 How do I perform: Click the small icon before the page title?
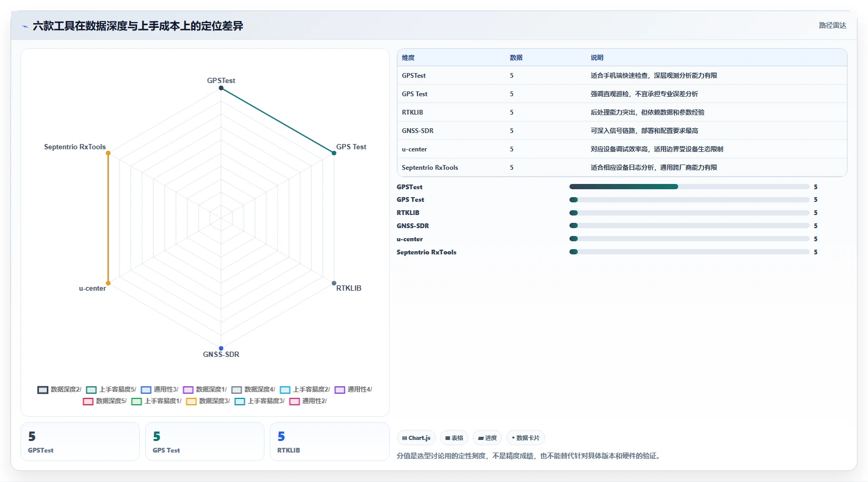pyautogui.click(x=25, y=26)
